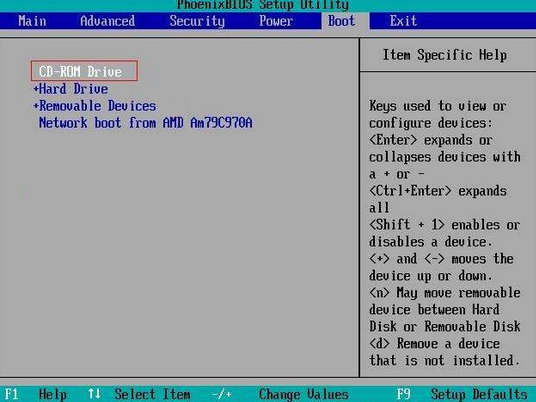Switch to the Advanced tab
This screenshot has width=536, height=402.
click(108, 21)
